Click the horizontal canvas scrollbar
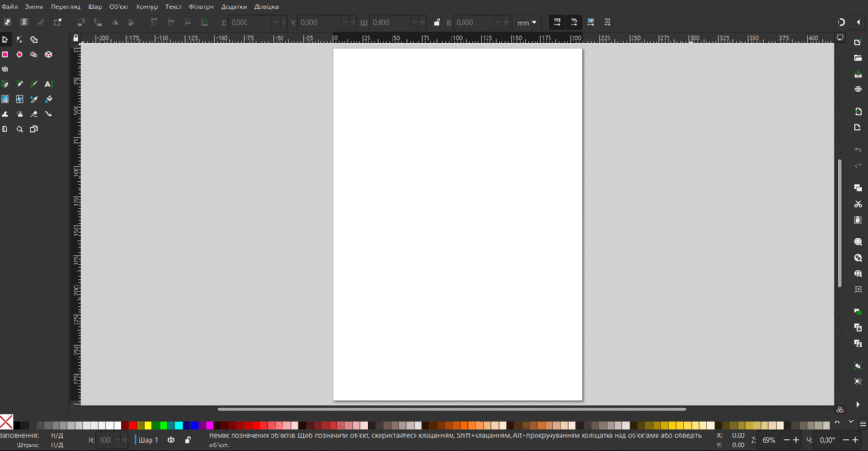 (452, 409)
